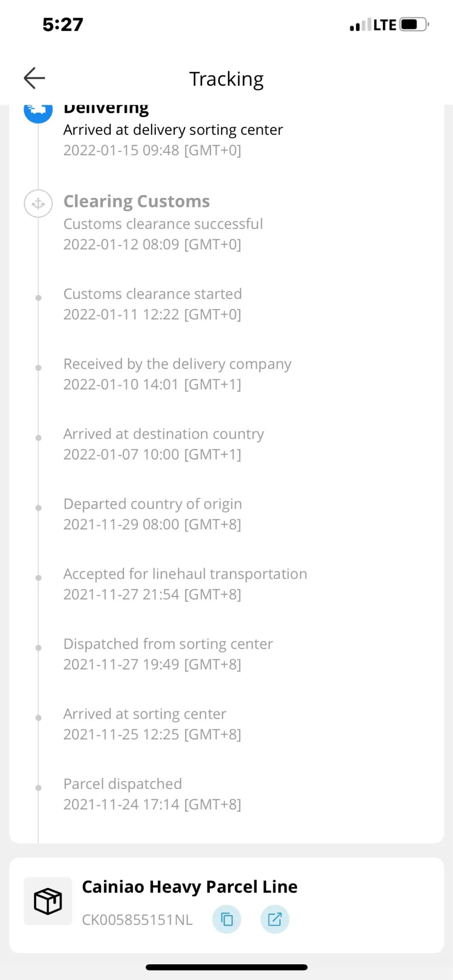Tap the Tracking page title
This screenshot has height=980, width=453.
click(226, 79)
